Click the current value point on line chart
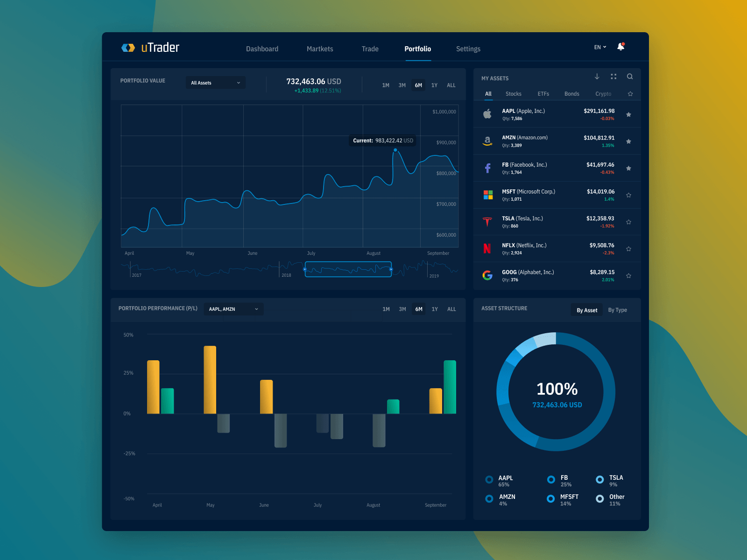Image resolution: width=747 pixels, height=560 pixels. click(395, 150)
